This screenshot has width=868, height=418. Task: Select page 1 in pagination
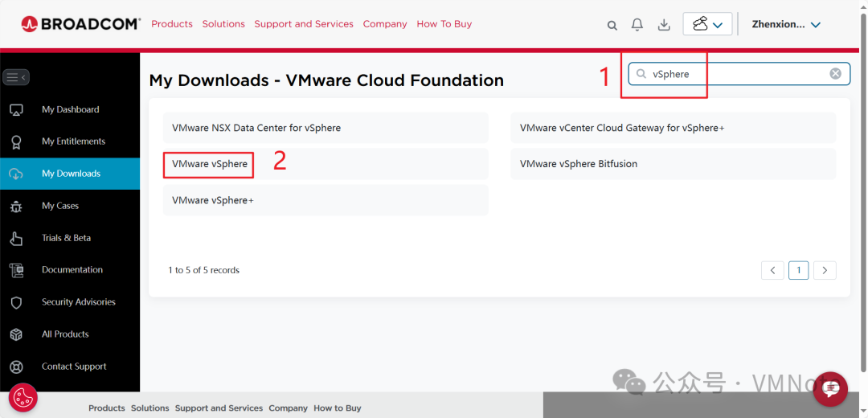(799, 270)
